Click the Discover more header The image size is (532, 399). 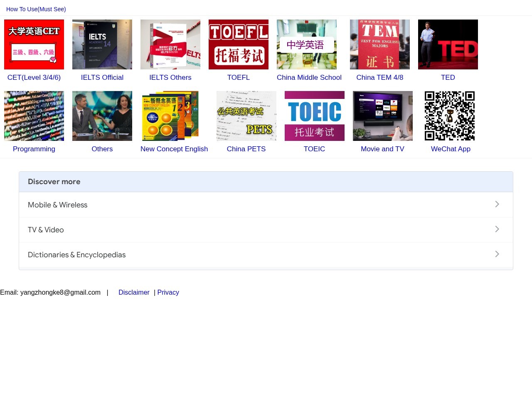(x=266, y=182)
